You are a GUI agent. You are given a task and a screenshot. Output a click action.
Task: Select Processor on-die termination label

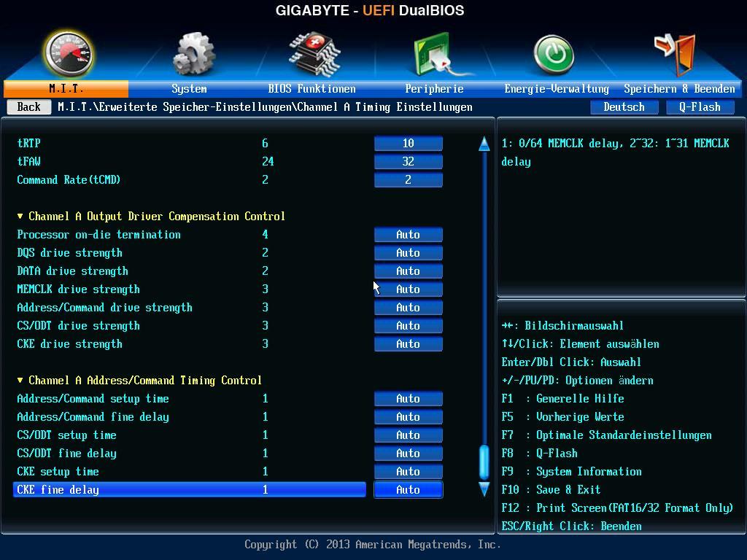click(x=99, y=234)
